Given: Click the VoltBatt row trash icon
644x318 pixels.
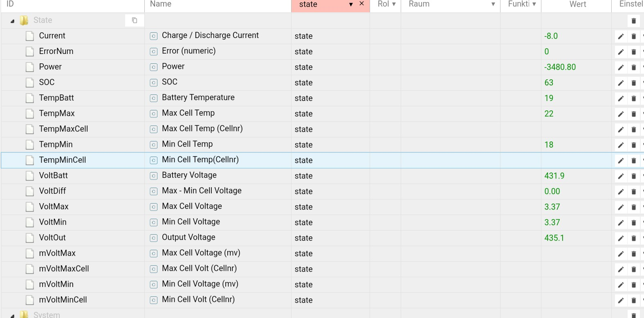Looking at the screenshot, I should pyautogui.click(x=634, y=176).
